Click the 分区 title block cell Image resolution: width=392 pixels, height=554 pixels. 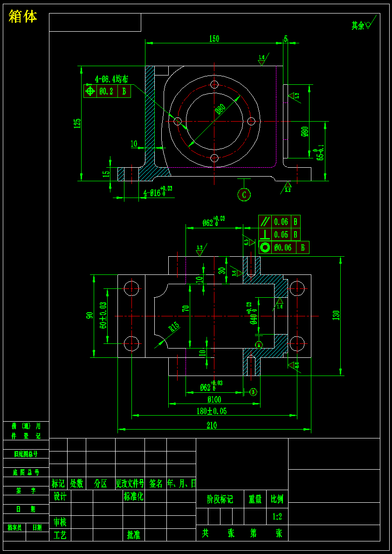101,483
